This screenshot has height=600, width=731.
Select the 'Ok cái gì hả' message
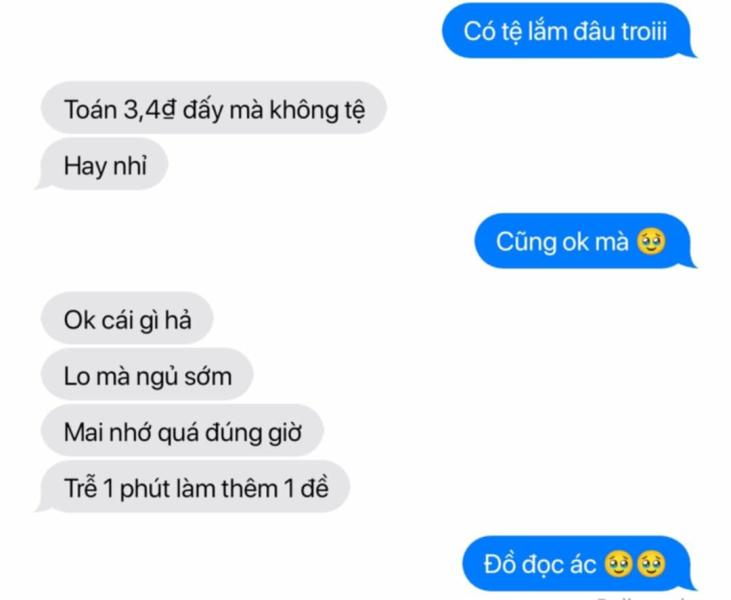(x=127, y=318)
